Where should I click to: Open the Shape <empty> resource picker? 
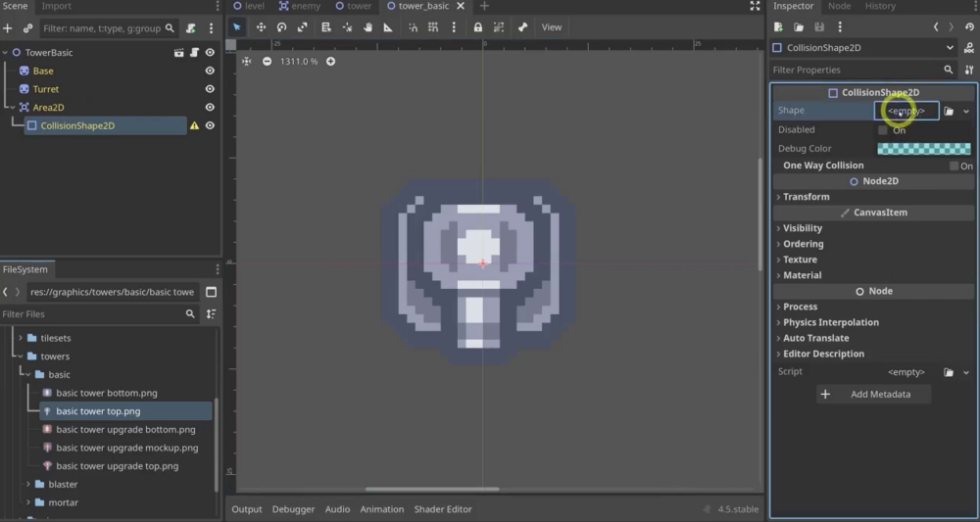[906, 111]
